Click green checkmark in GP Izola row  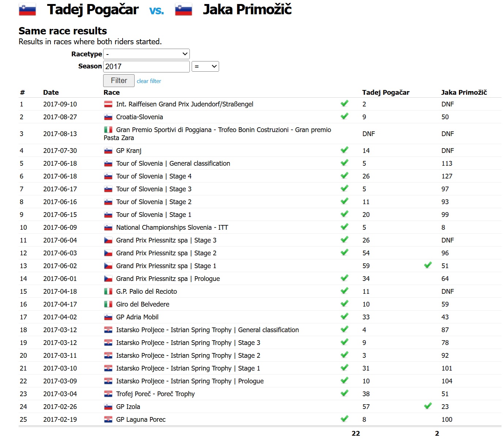point(428,406)
